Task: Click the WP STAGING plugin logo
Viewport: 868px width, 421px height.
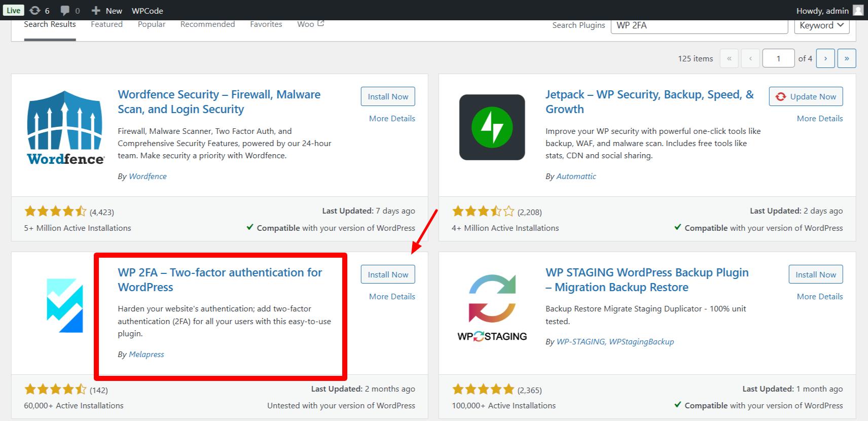Action: (492, 308)
